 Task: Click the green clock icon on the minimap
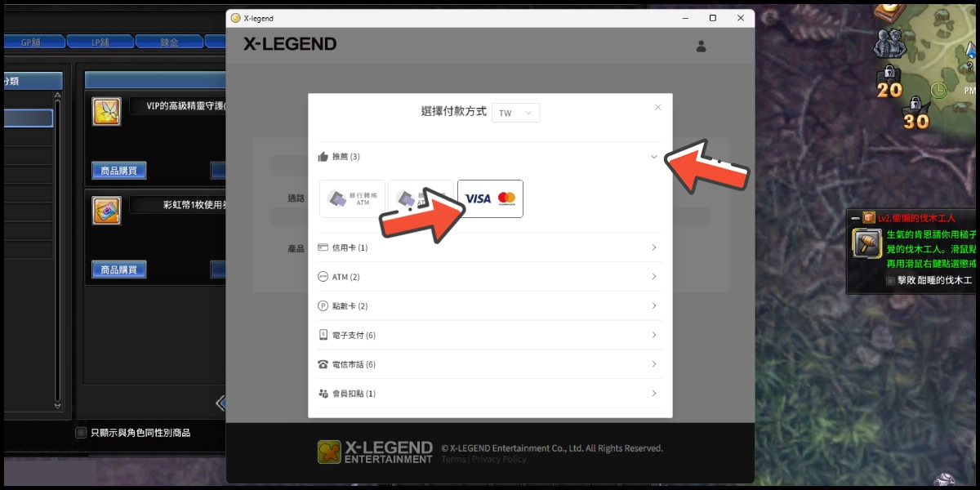click(x=939, y=90)
